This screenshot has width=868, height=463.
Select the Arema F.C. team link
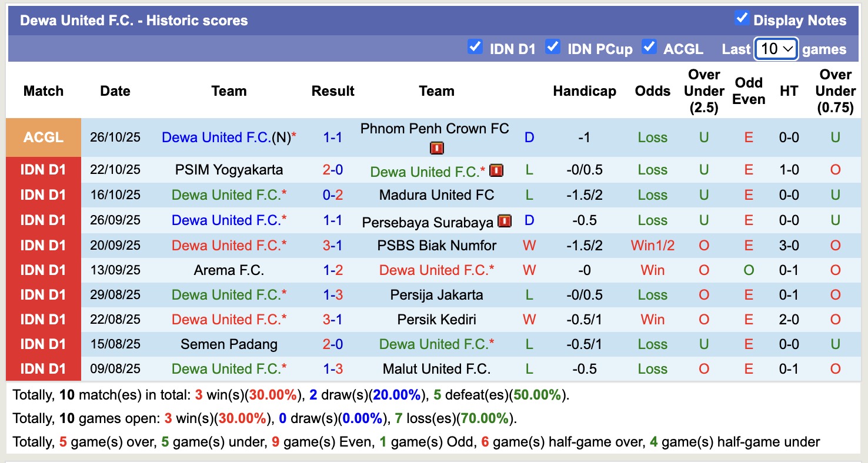tap(229, 270)
